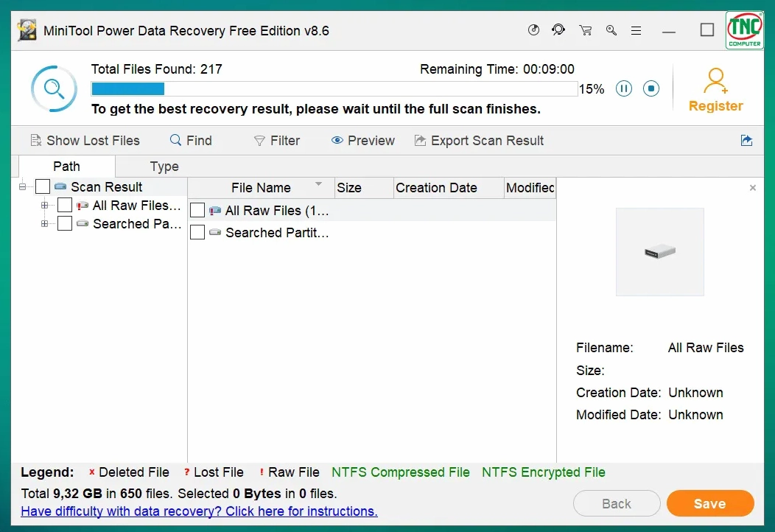Open support via the headset icon
The height and width of the screenshot is (532, 775).
coord(558,30)
